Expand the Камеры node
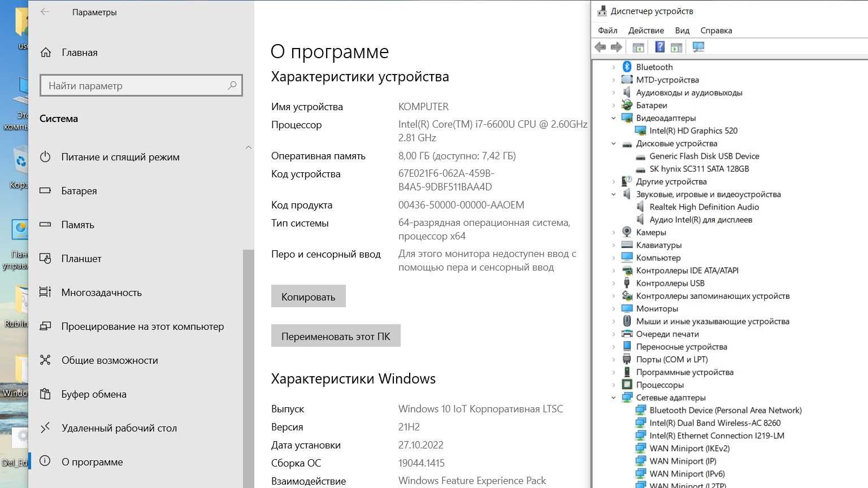This screenshot has height=488, width=868. coord(614,232)
